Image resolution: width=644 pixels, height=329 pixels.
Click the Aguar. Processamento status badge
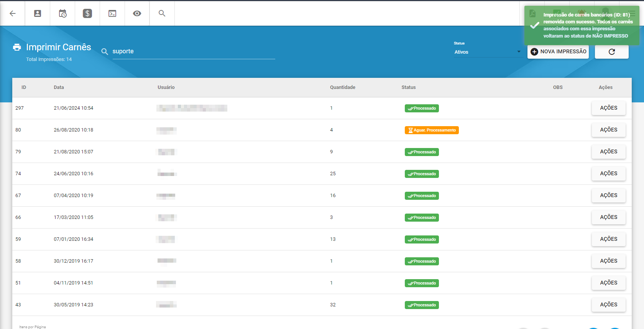(432, 130)
